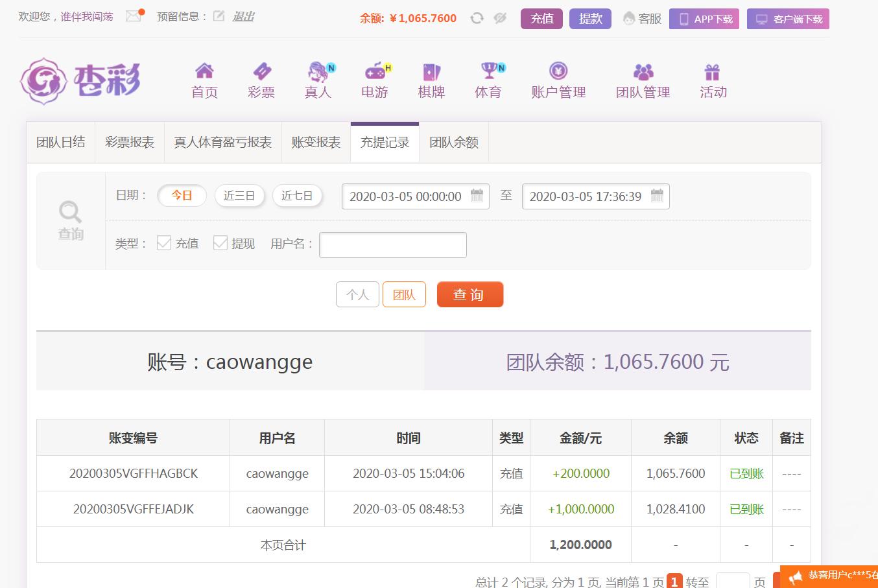Toggle the 提现 type checkbox
Viewport: 878px width, 588px height.
click(220, 243)
